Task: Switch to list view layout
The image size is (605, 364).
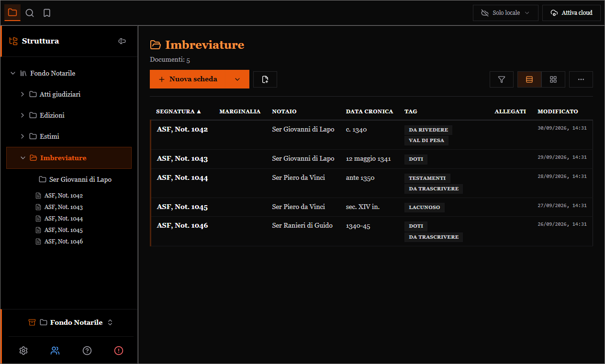Action: 529,79
